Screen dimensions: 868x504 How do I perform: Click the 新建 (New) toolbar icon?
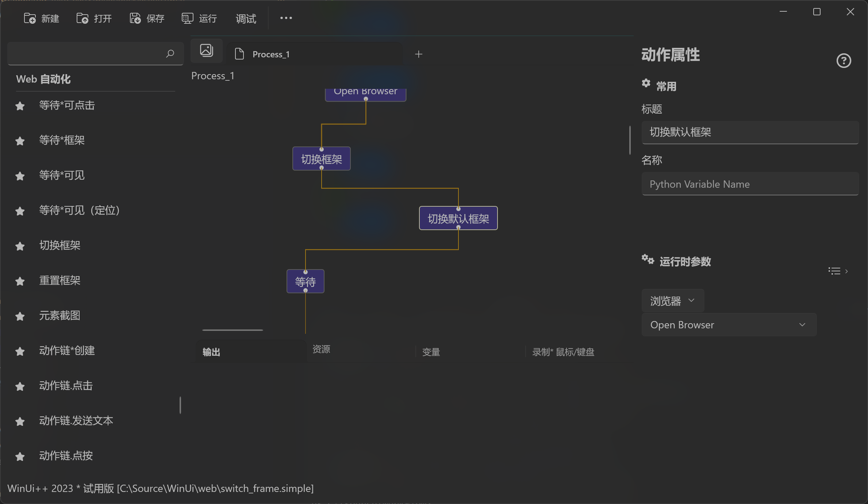pyautogui.click(x=30, y=18)
